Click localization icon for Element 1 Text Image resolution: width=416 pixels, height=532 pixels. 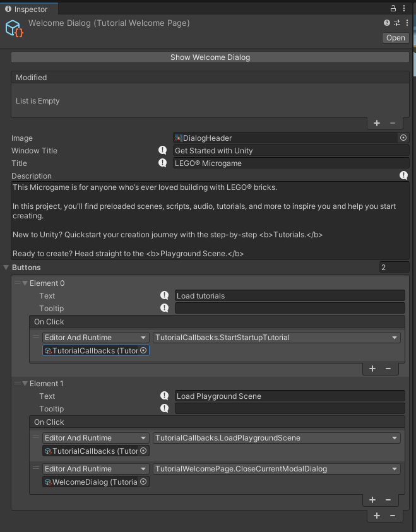pyautogui.click(x=164, y=396)
